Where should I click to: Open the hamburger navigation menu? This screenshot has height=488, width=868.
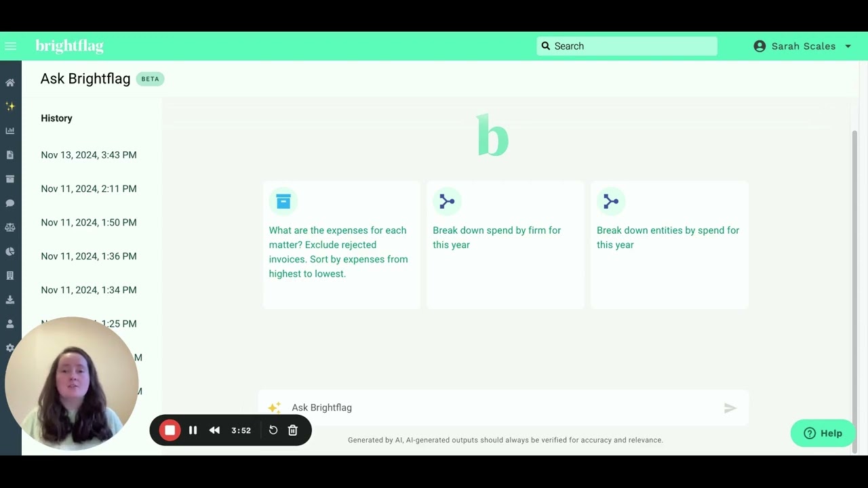click(10, 46)
